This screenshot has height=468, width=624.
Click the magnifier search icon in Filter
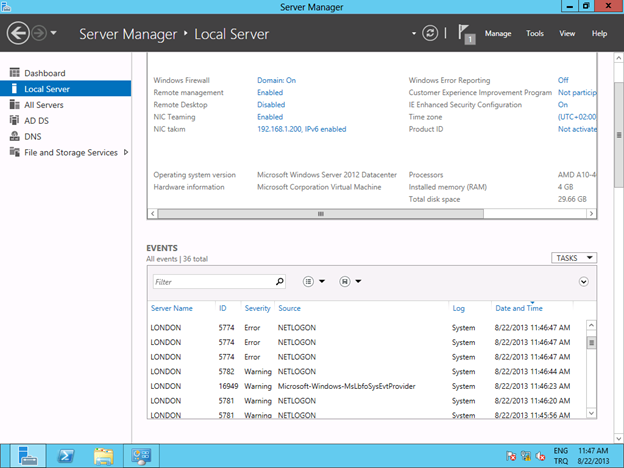coord(280,282)
